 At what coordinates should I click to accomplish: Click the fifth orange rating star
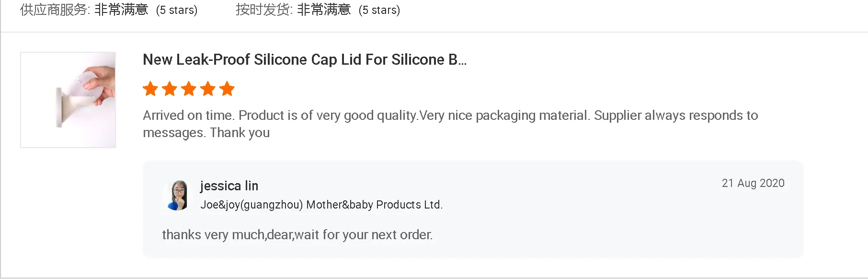227,89
